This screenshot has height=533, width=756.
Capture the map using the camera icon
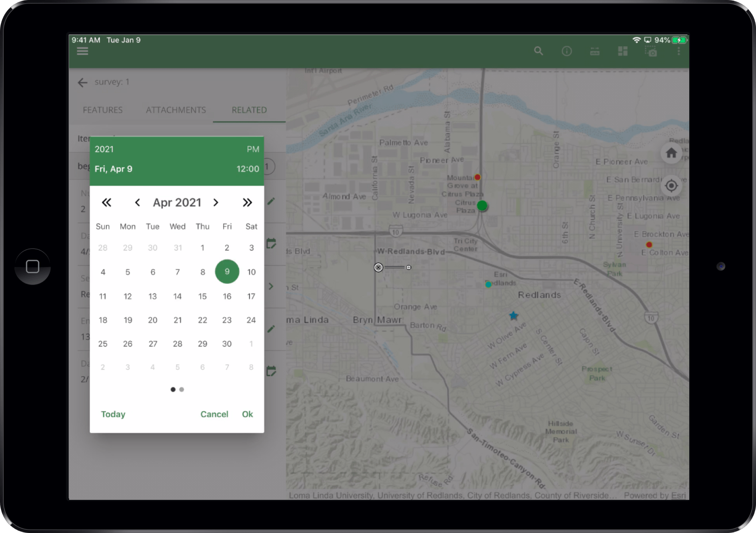[651, 51]
